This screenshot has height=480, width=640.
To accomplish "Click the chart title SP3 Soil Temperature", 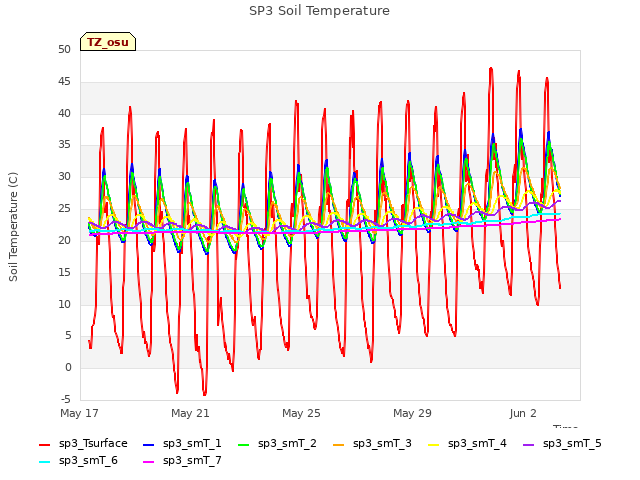I will (319, 11).
